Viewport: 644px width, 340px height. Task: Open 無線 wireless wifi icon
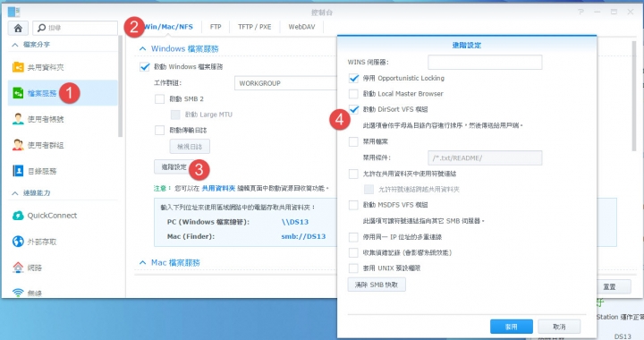[18, 293]
